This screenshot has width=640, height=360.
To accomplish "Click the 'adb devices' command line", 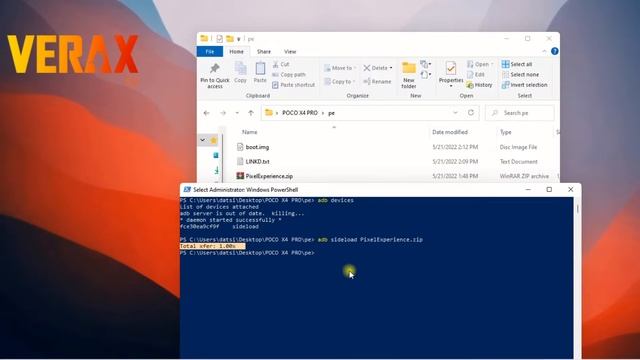I will coord(336,200).
